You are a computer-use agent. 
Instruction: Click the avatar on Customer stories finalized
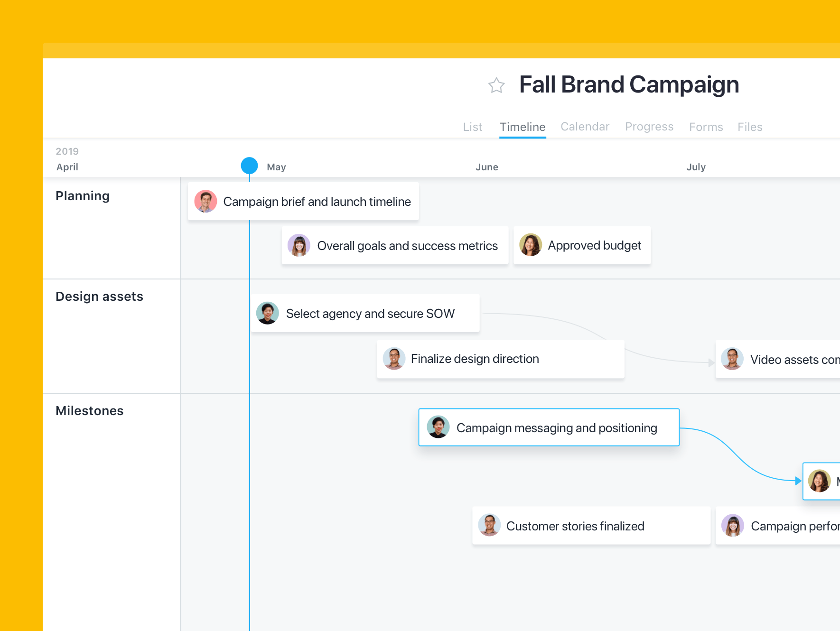pos(489,525)
